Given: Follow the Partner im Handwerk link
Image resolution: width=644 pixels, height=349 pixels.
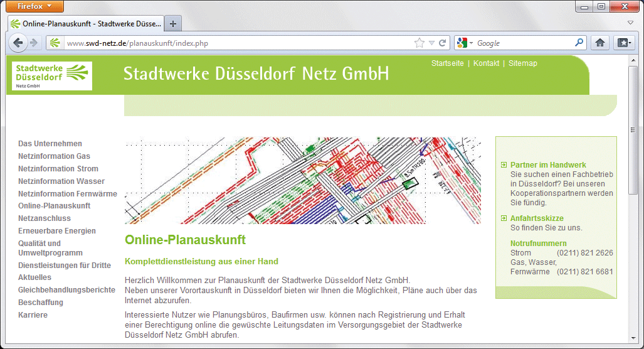Looking at the screenshot, I should point(548,165).
